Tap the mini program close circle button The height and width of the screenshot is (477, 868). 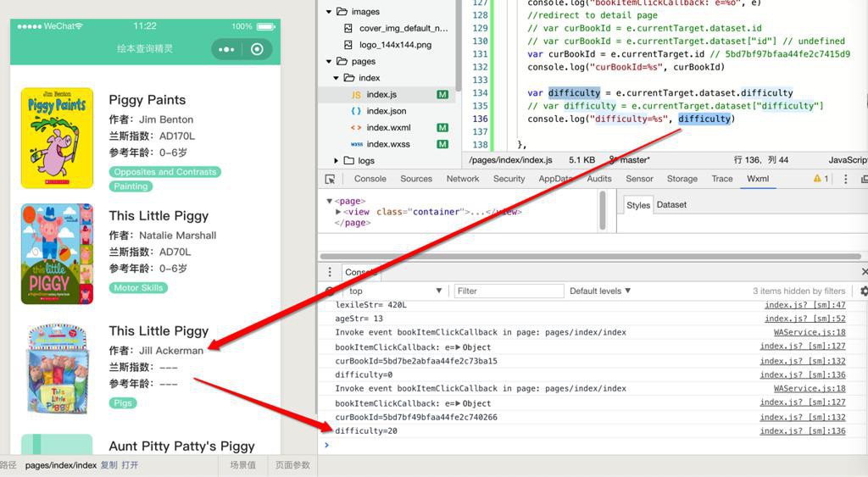257,49
